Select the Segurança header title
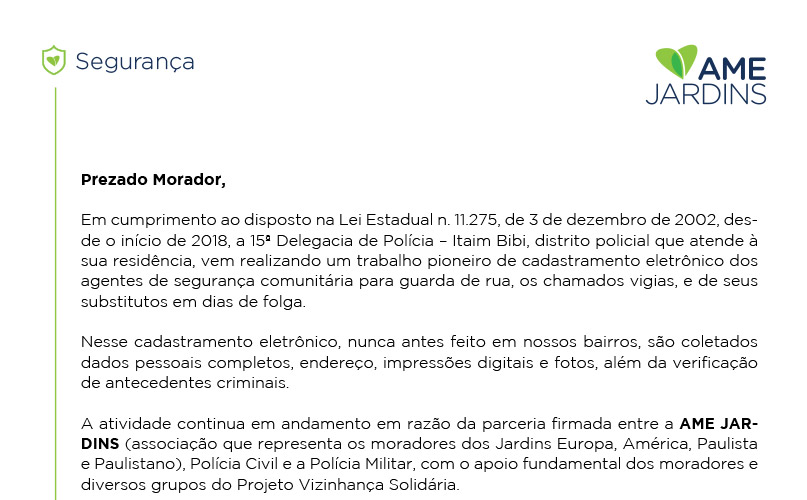Image resolution: width=807 pixels, height=500 pixels. click(x=135, y=62)
